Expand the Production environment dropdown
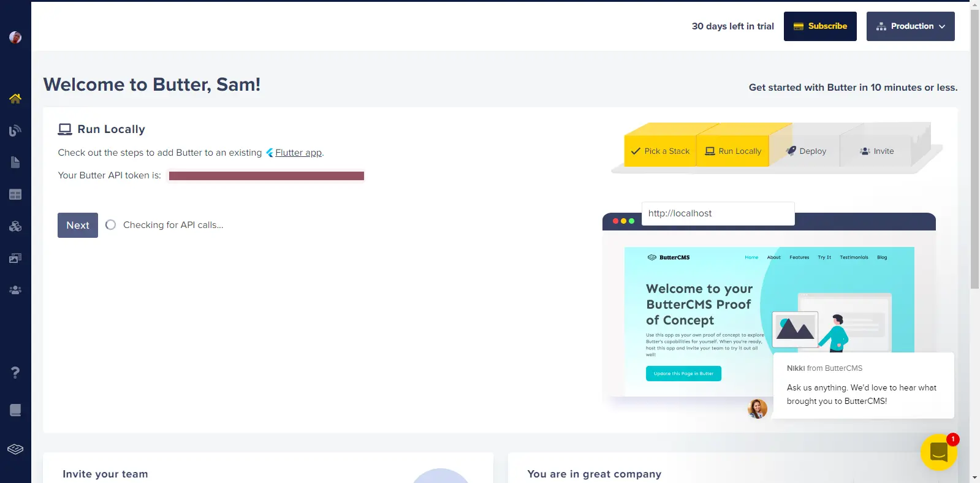The width and height of the screenshot is (980, 483). pos(910,26)
